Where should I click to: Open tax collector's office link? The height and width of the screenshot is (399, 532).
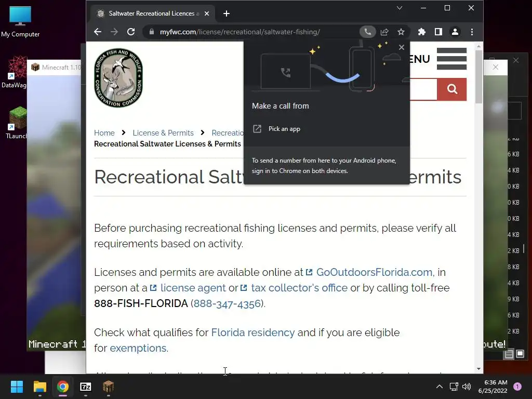tap(299, 288)
